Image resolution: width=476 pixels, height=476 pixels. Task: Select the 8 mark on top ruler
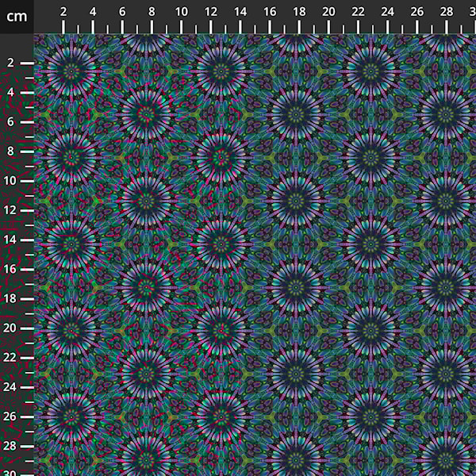(152, 12)
